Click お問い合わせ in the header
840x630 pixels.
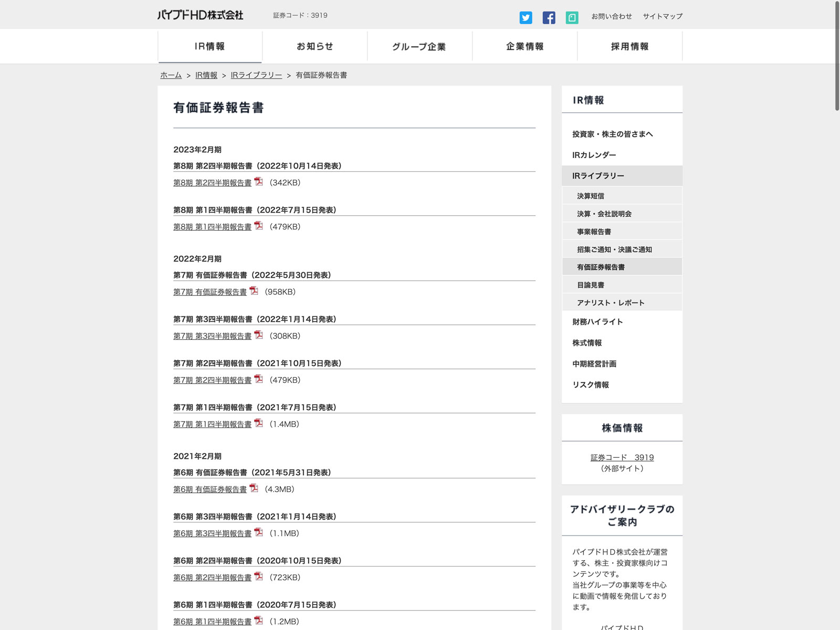tap(612, 16)
